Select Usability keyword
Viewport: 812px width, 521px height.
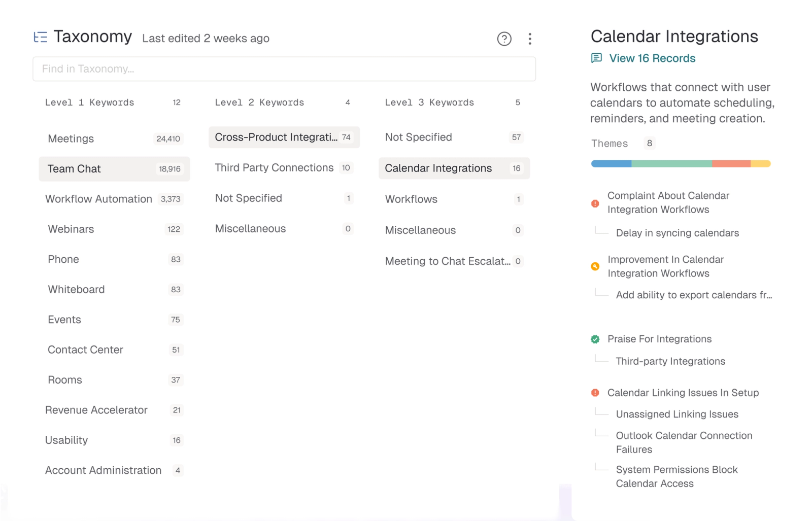pyautogui.click(x=114, y=440)
